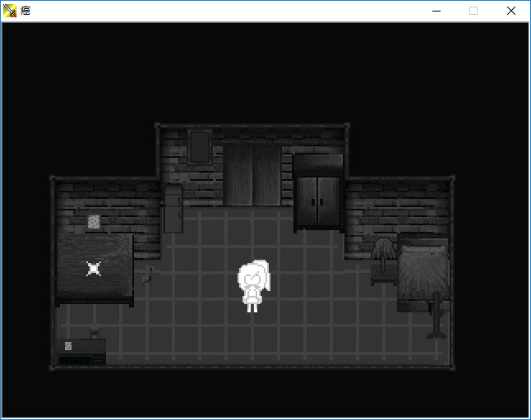Click the desk in the bottom-left corner

pyautogui.click(x=81, y=352)
